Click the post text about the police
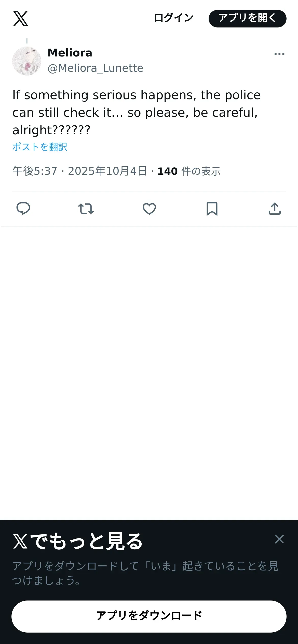This screenshot has height=644, width=298. click(136, 112)
